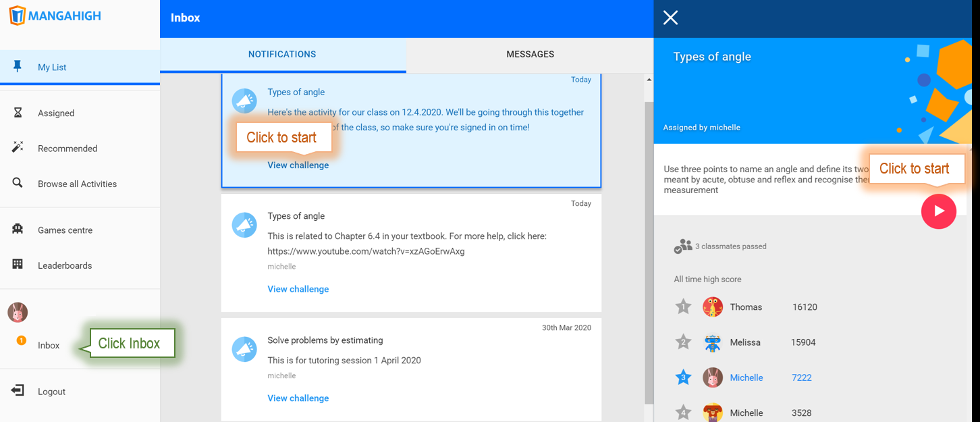Click View challenge in highlighted notification

point(298,165)
